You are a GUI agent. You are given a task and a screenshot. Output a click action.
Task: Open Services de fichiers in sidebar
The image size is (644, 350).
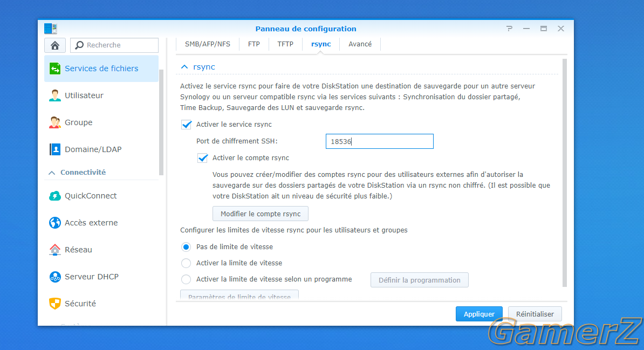point(101,68)
